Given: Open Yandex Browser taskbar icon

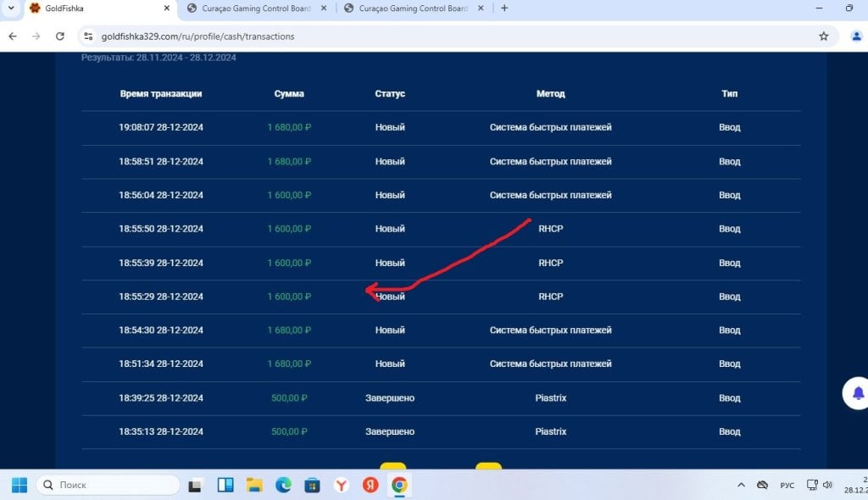Looking at the screenshot, I should coord(342,485).
